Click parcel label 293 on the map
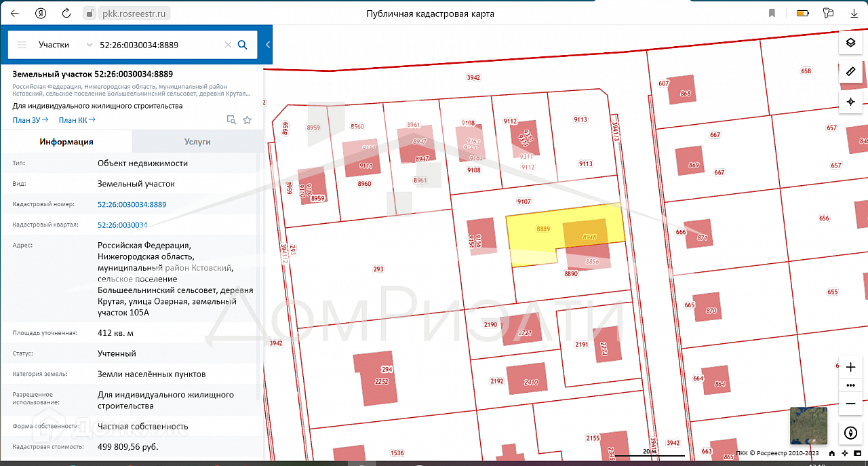Image resolution: width=868 pixels, height=466 pixels. tap(378, 269)
